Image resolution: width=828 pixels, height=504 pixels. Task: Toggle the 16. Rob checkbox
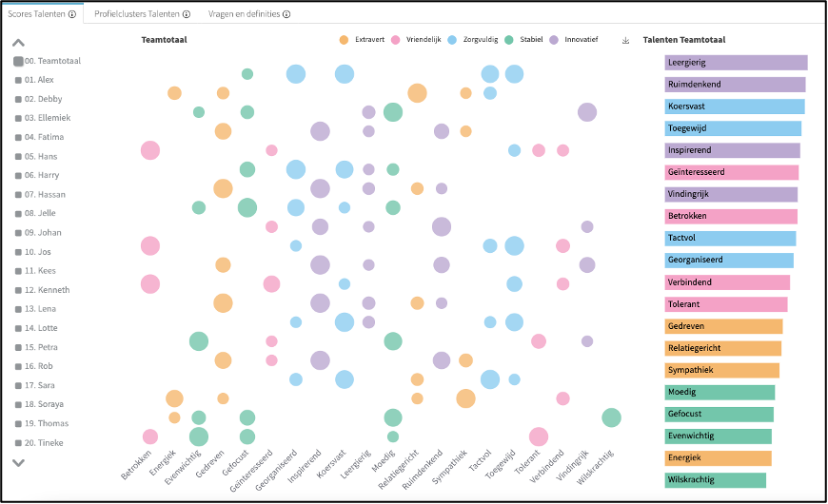[x=18, y=366]
